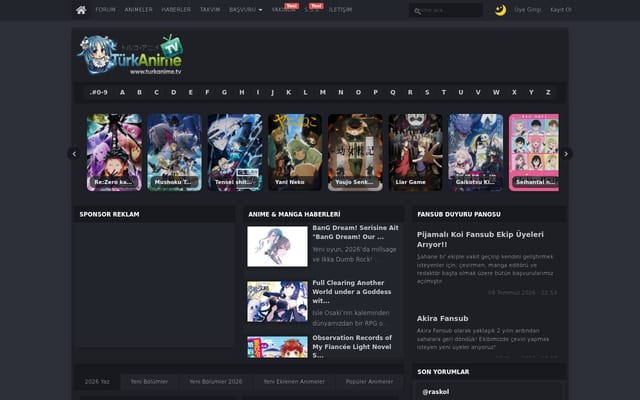
Task: Select the Popüler Animeler tab
Action: point(369,382)
